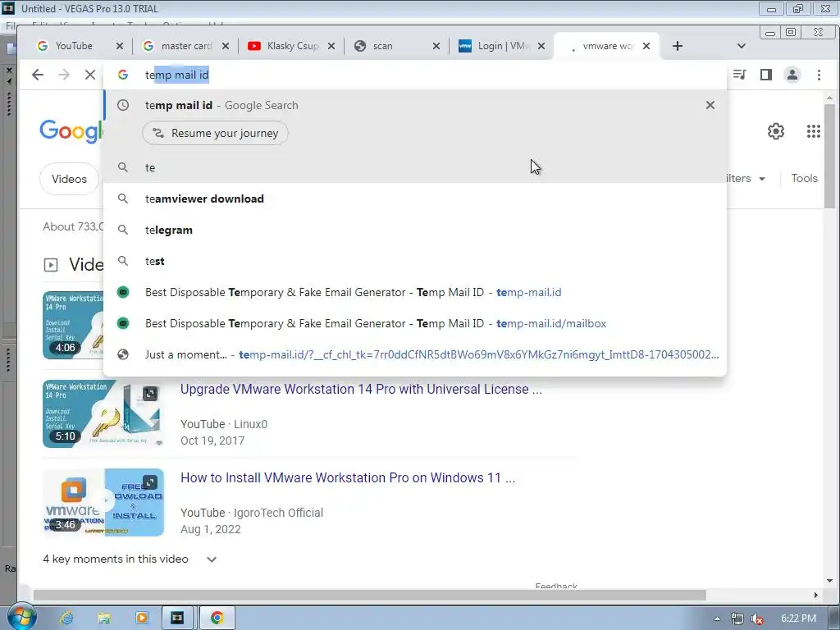
Task: Click the 'Resume your journey' chip
Action: click(216, 133)
